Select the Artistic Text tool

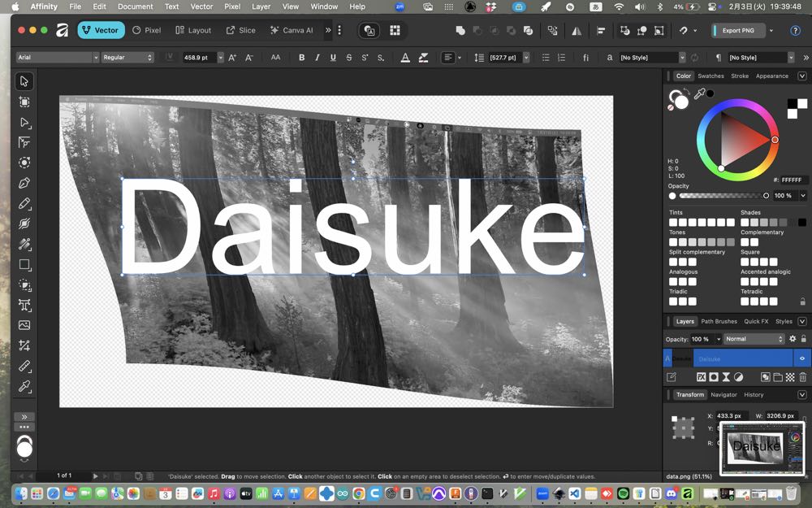pyautogui.click(x=24, y=306)
